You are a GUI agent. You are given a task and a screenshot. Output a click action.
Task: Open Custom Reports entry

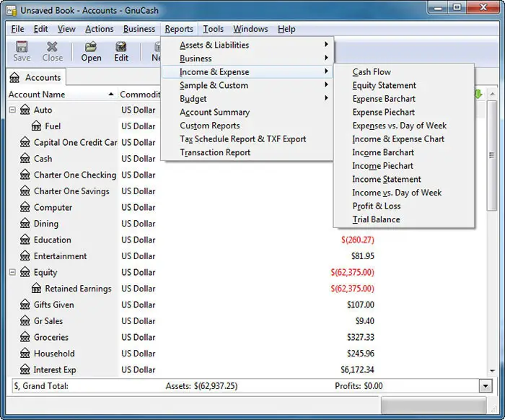click(x=247, y=126)
